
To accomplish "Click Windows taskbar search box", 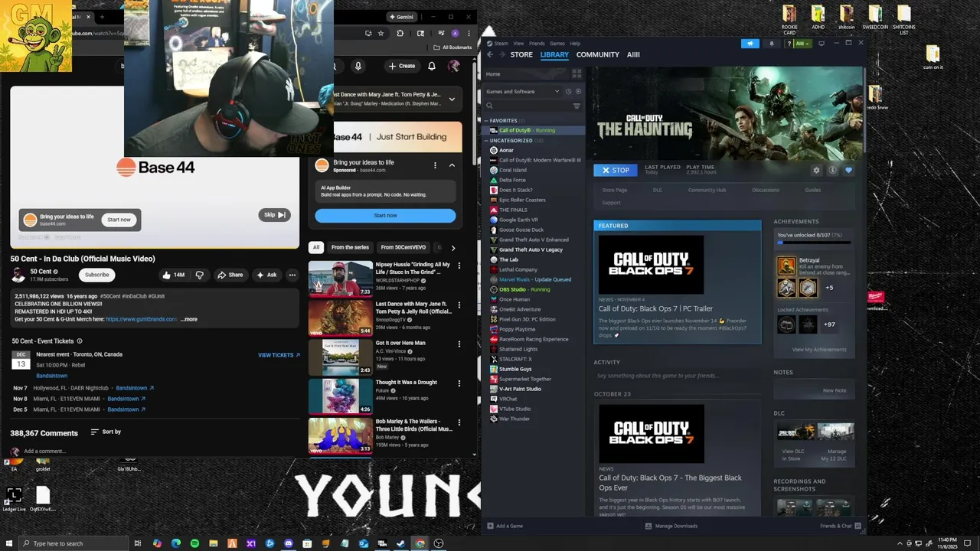I will coord(73,543).
